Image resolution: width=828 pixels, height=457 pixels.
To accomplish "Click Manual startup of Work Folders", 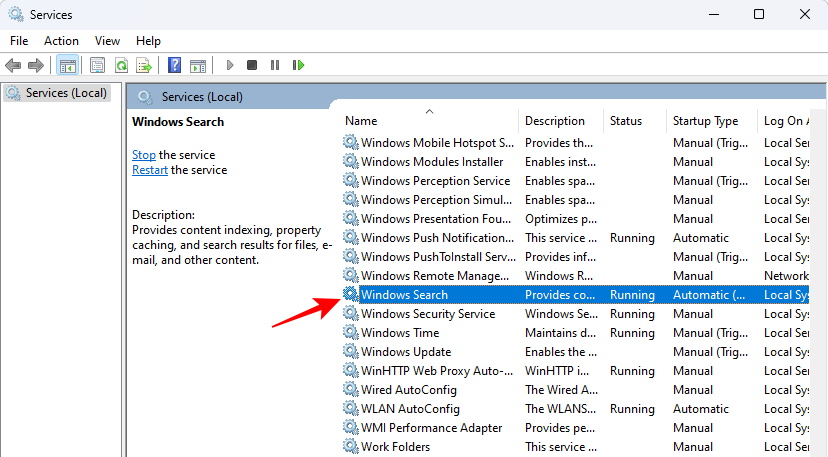I will click(693, 447).
